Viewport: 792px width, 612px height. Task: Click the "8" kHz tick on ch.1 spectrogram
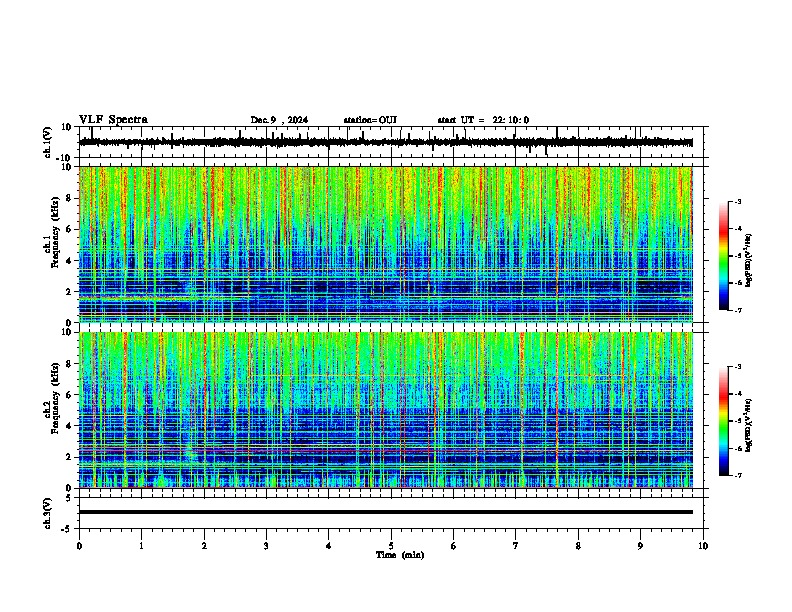[69, 198]
